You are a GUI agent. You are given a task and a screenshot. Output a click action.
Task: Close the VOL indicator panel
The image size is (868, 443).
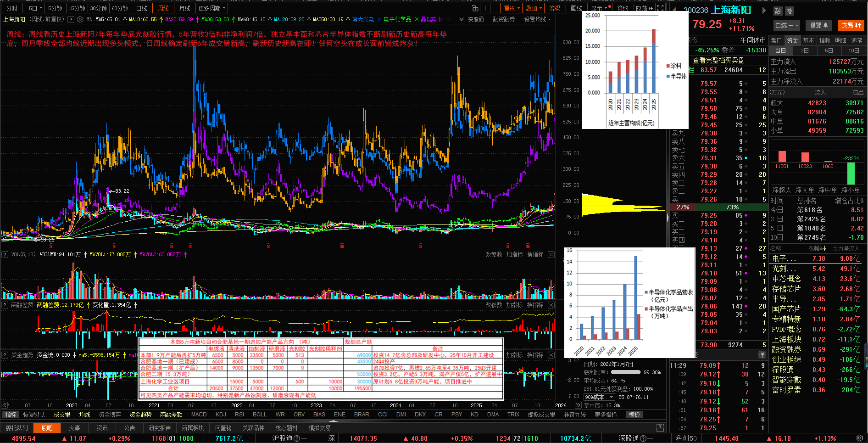click(x=551, y=254)
